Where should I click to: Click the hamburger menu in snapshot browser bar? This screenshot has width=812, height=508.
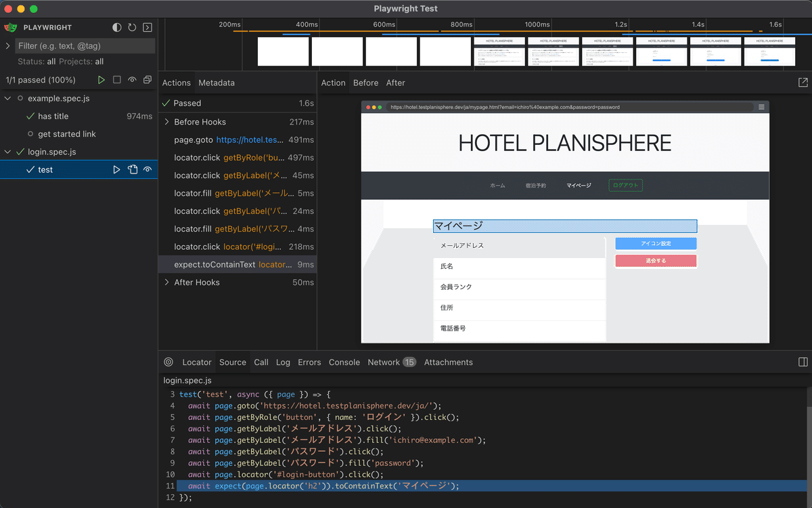pyautogui.click(x=762, y=107)
